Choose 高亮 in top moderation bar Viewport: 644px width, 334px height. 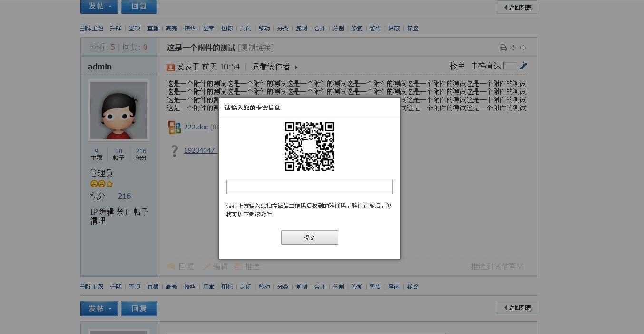[x=172, y=29]
